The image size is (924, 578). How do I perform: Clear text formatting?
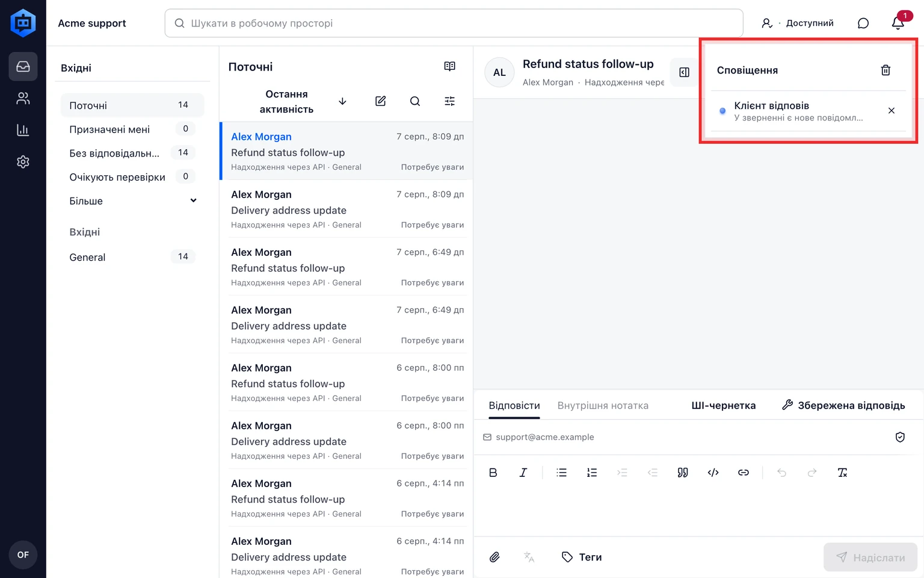click(x=842, y=473)
